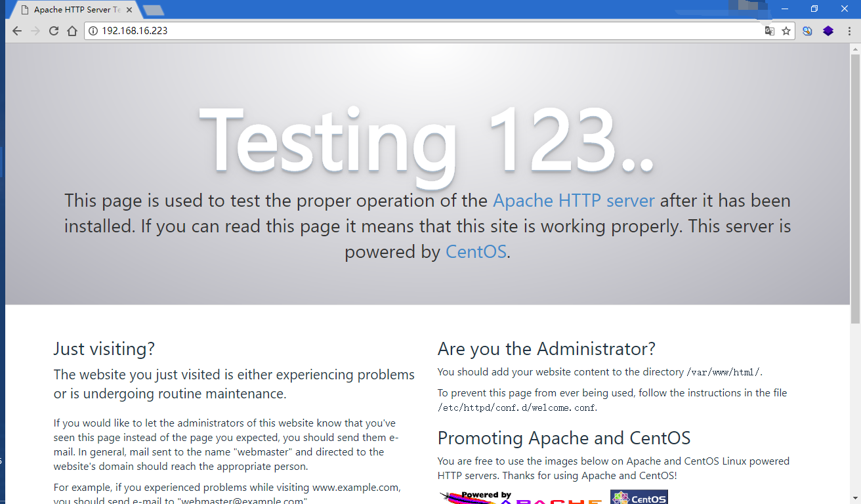Click the 'Promoting Apache and CentOS' heading
This screenshot has height=504, width=861.
pyautogui.click(x=564, y=438)
